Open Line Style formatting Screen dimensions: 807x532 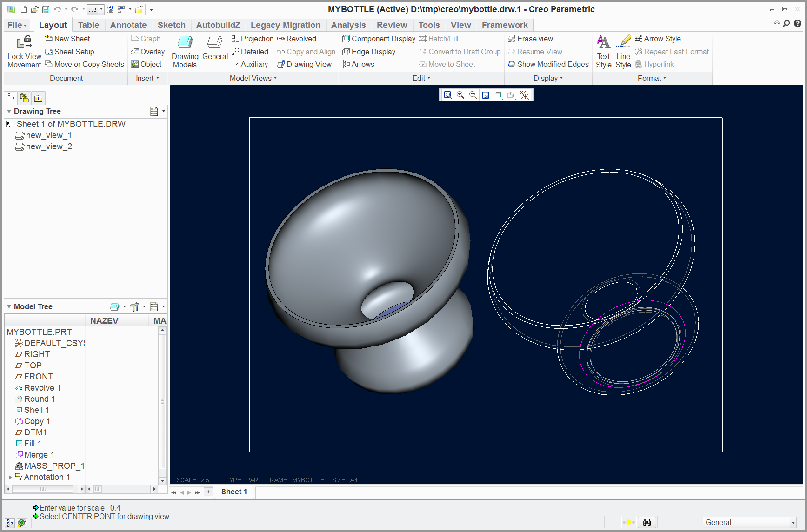623,52
